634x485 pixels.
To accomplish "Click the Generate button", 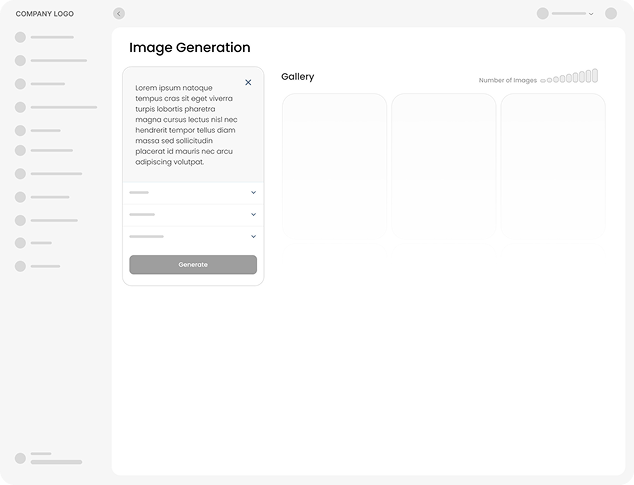I will click(x=193, y=264).
